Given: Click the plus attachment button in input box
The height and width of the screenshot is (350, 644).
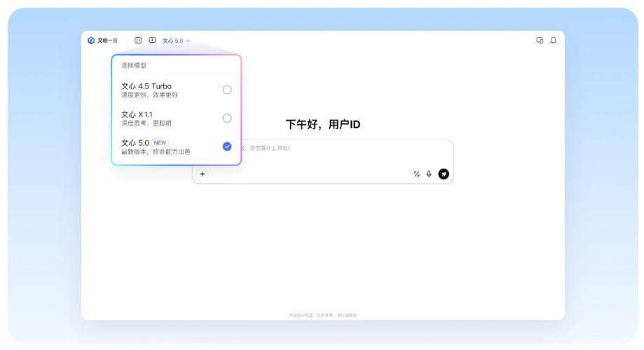Looking at the screenshot, I should pyautogui.click(x=203, y=174).
